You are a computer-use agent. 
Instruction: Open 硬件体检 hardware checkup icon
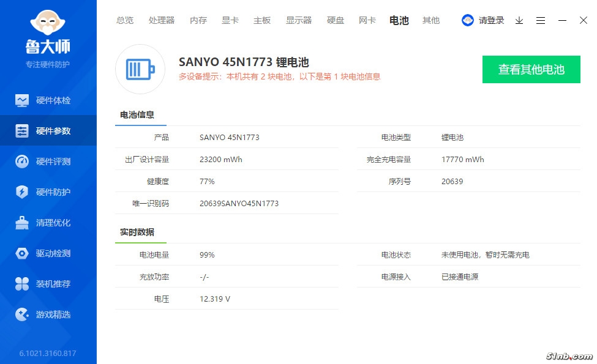pyautogui.click(x=22, y=100)
